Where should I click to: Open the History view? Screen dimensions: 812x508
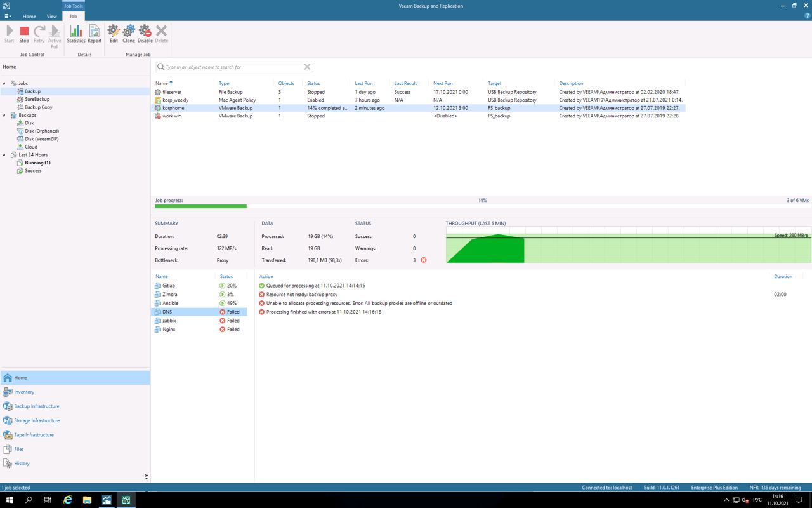pos(75,464)
